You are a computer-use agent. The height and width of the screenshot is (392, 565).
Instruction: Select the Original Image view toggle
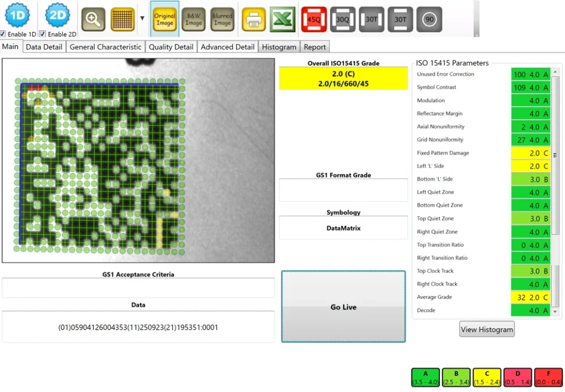click(164, 19)
